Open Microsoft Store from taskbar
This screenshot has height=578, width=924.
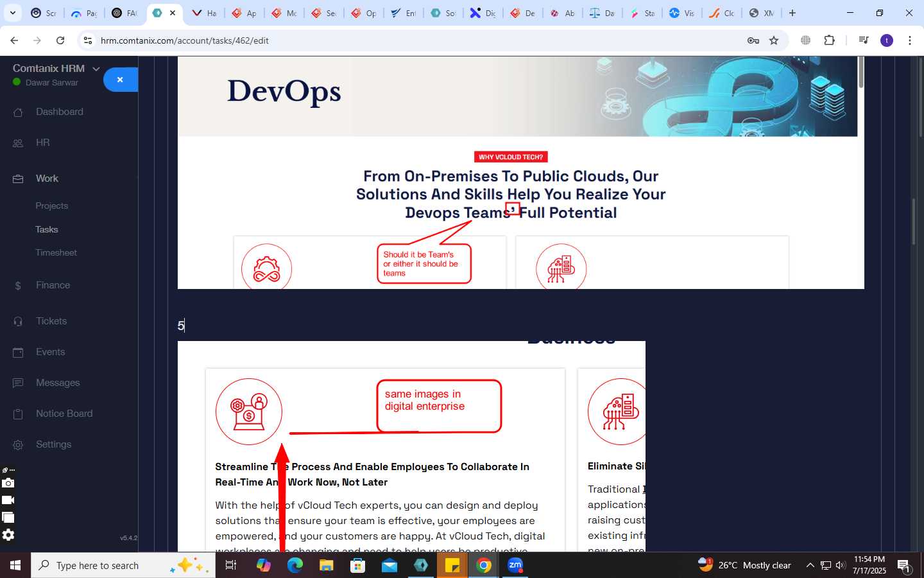(x=357, y=565)
